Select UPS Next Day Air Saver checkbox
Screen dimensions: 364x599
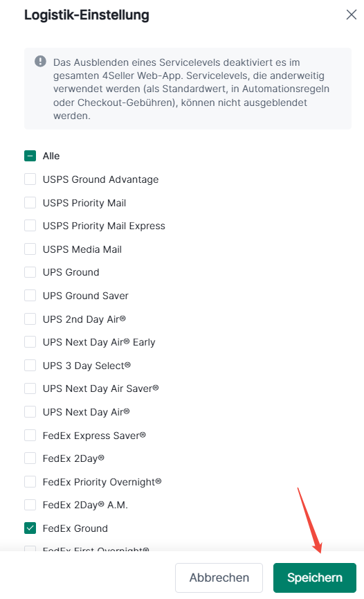30,388
